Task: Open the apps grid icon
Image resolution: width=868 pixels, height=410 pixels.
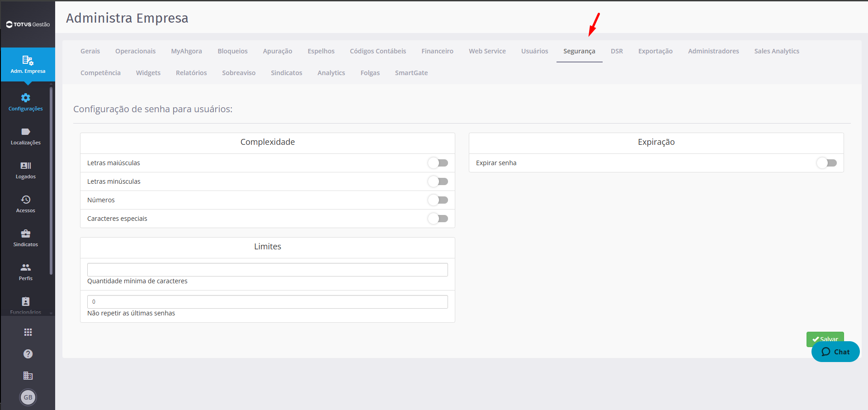Action: [28, 332]
